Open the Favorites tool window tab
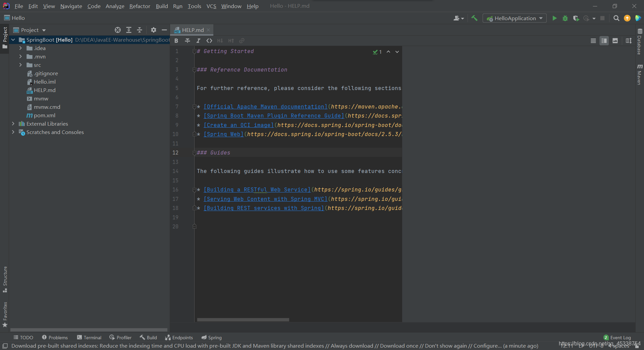Image resolution: width=644 pixels, height=350 pixels. [5, 315]
